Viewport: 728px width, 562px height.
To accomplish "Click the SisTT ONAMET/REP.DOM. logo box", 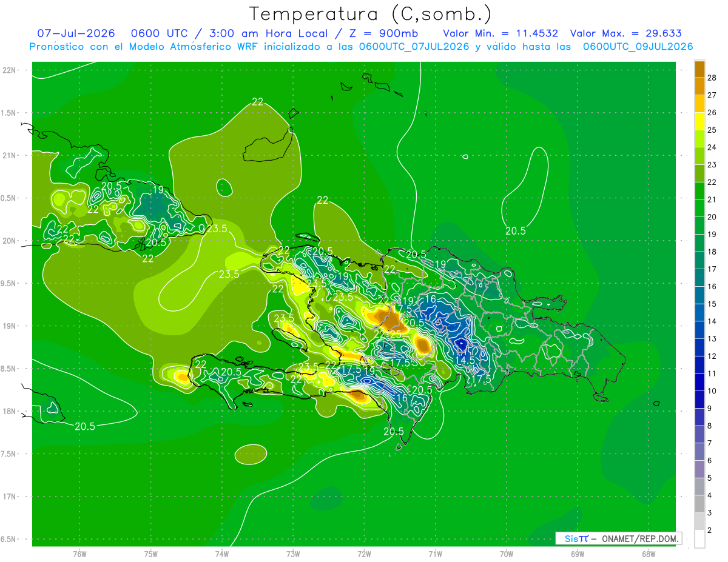I will point(619,538).
